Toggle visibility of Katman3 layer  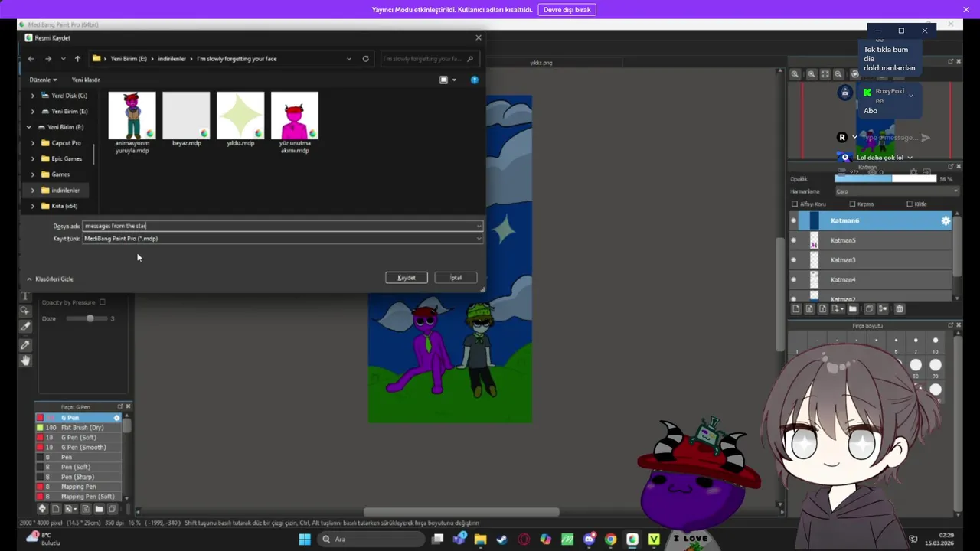click(x=793, y=260)
